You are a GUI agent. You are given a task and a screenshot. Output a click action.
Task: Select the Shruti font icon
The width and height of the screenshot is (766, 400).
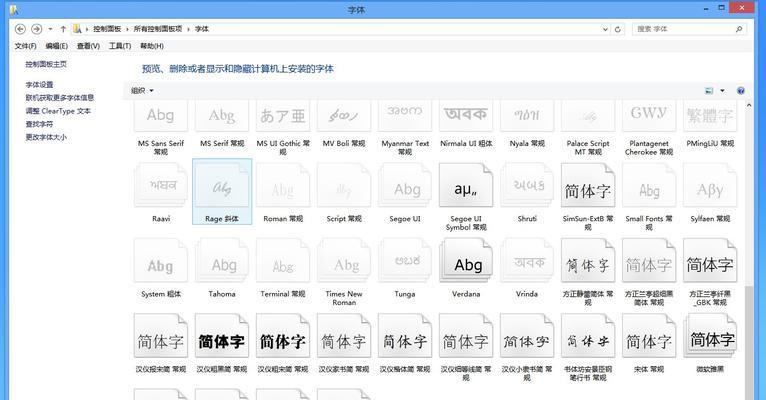527,186
